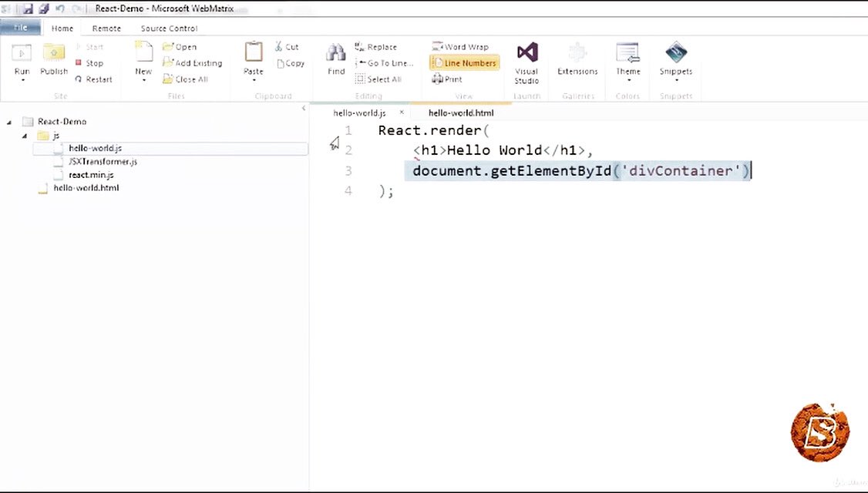Click the Hello World h1 code line
Screen dimensions: 868x493
(503, 150)
